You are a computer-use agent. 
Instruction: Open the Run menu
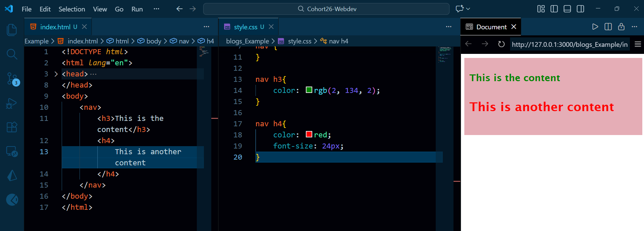pos(137,9)
